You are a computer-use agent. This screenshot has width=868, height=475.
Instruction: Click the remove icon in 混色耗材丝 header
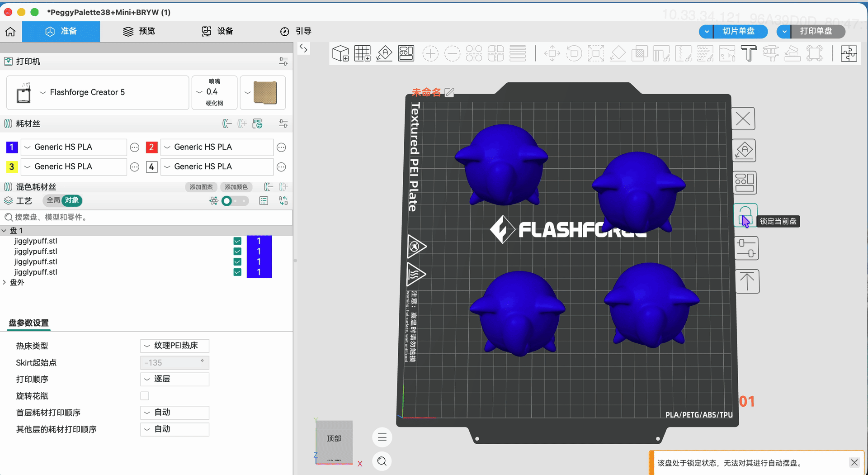click(x=269, y=187)
